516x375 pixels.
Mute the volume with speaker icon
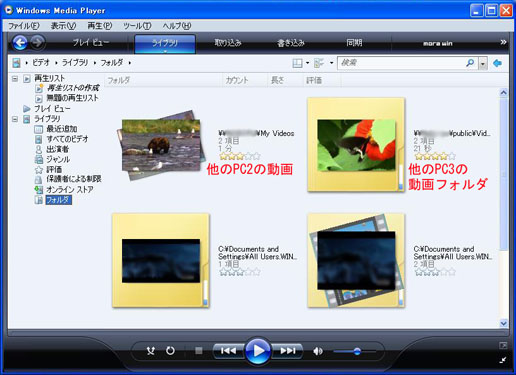(x=318, y=351)
